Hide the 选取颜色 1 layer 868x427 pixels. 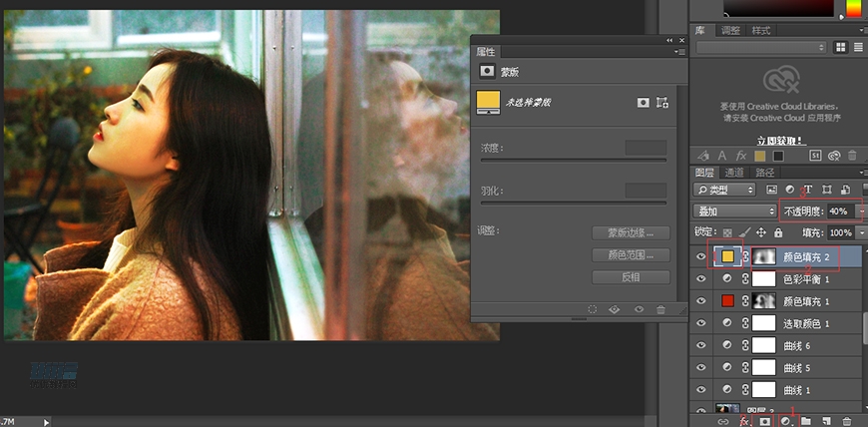[x=701, y=323]
